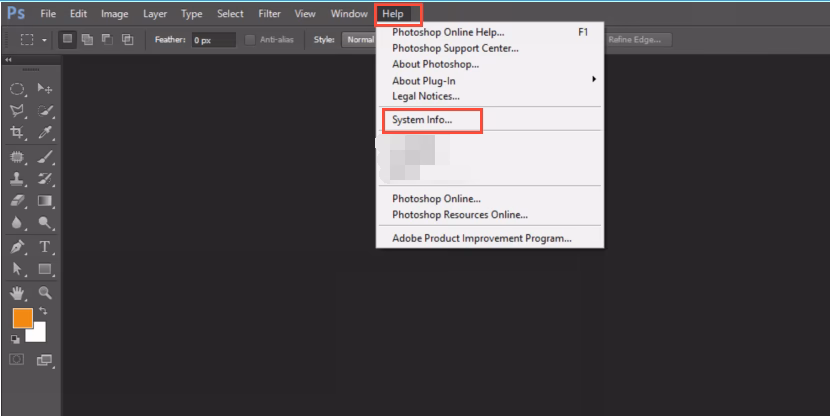This screenshot has width=830, height=416.
Task: Select the Rectangle shape tool
Action: pos(44,269)
